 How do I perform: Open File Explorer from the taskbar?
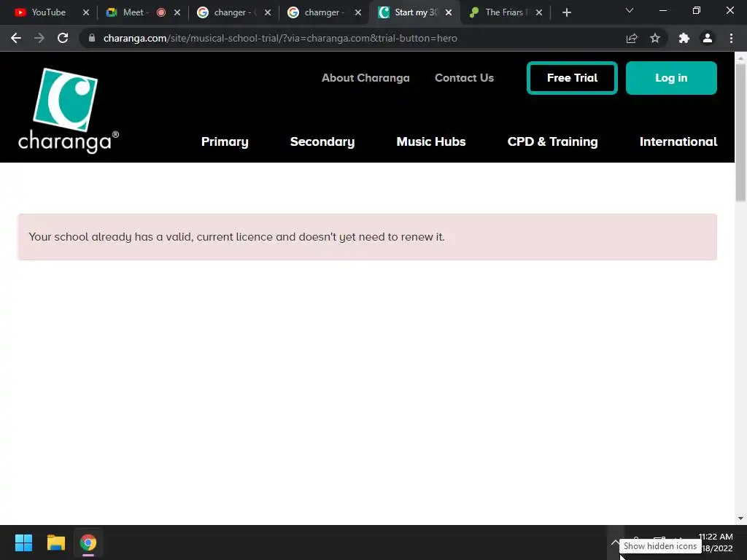[x=55, y=542]
